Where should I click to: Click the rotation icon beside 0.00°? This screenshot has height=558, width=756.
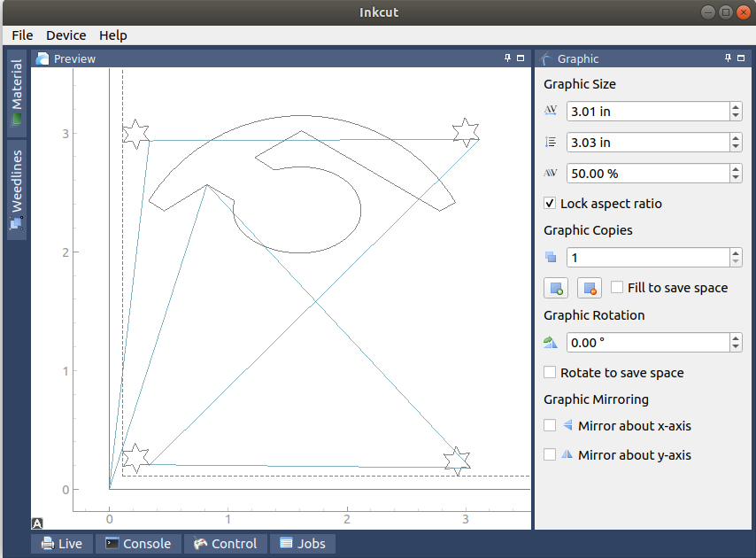[x=550, y=343]
